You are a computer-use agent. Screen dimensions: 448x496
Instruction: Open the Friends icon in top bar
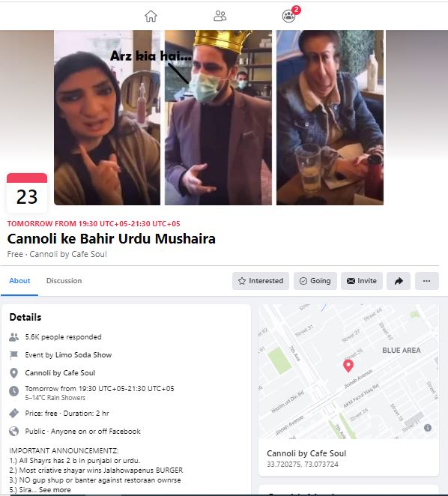tap(220, 16)
